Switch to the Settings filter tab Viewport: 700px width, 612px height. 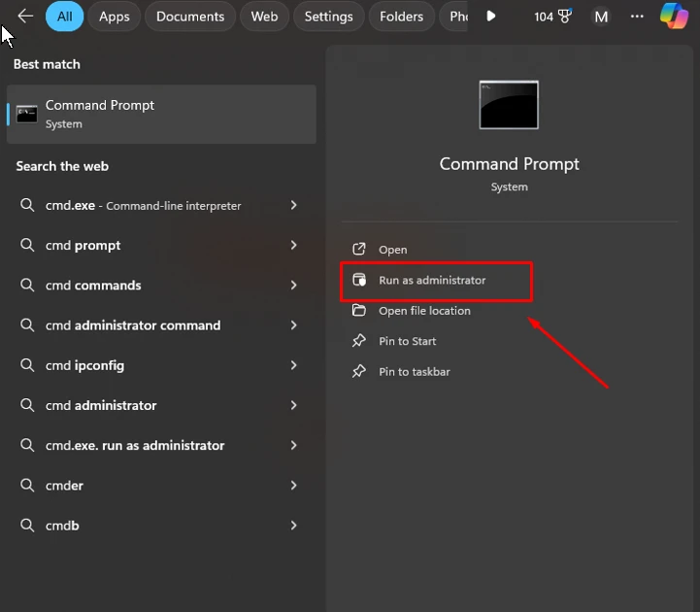(x=328, y=17)
